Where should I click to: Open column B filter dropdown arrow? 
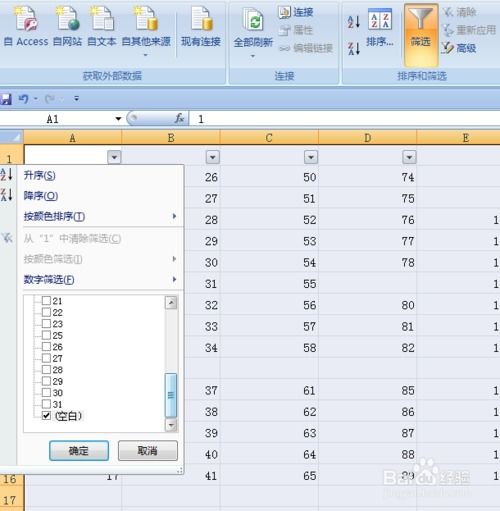coord(213,157)
